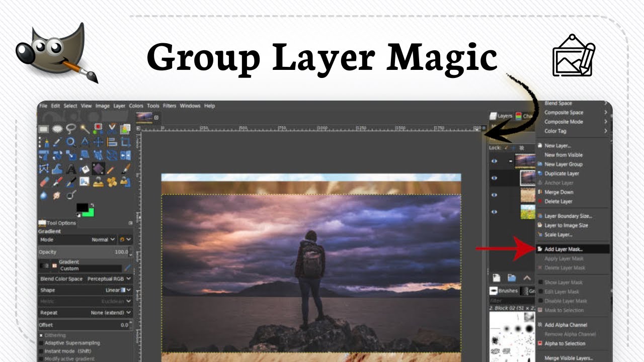Image resolution: width=644 pixels, height=362 pixels.
Task: Click the new layer group folder button
Action: [512, 278]
